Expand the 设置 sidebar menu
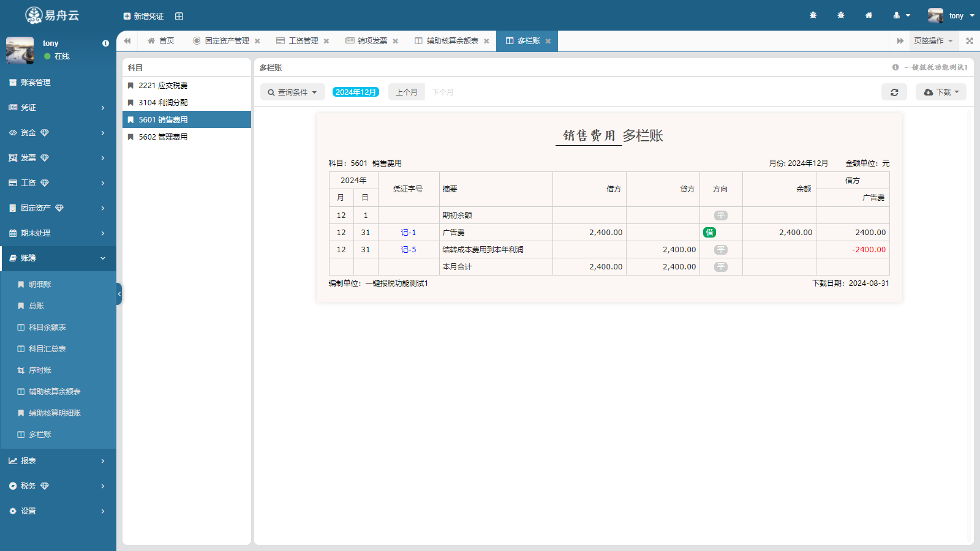 58,511
